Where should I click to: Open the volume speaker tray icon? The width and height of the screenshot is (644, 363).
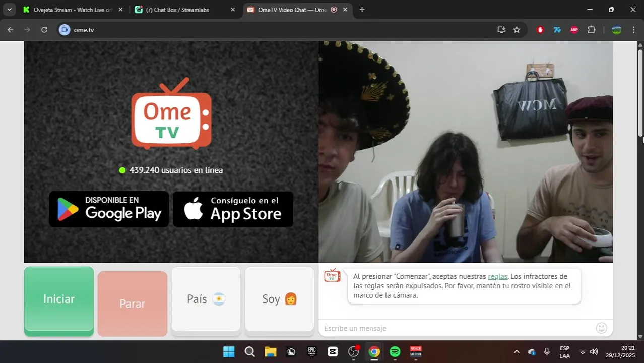point(594,352)
